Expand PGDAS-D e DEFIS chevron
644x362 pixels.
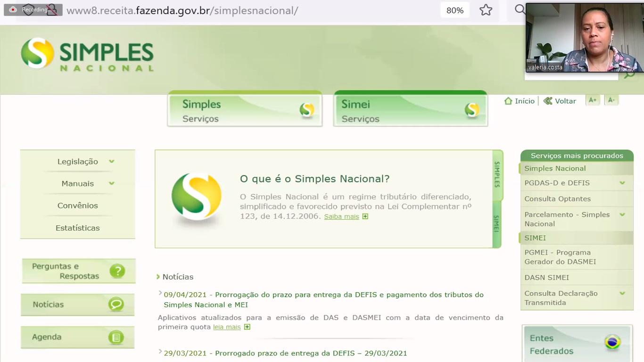point(622,183)
